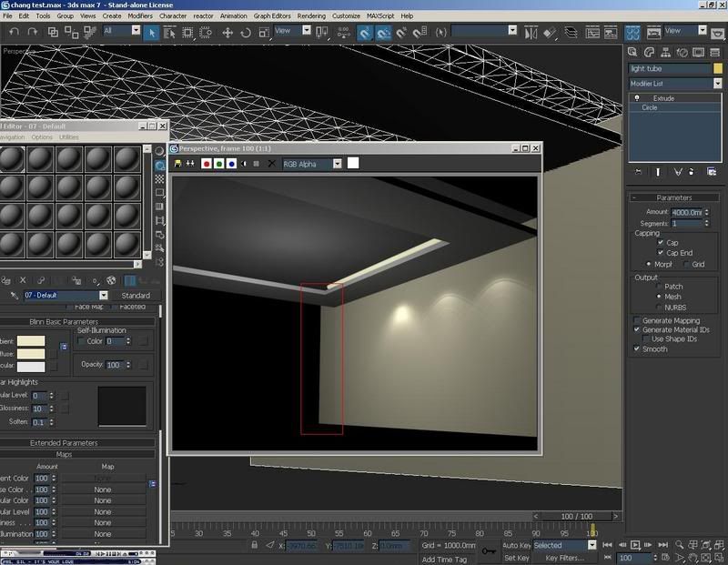
Task: Enable Generate Mapping checkbox
Action: pos(637,320)
